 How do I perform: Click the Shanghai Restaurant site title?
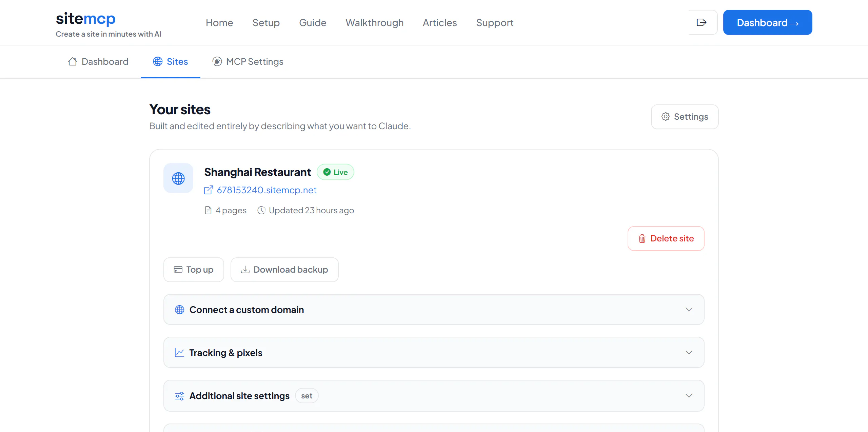[x=258, y=172]
